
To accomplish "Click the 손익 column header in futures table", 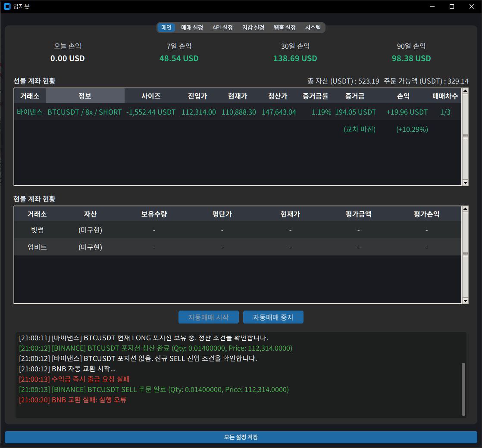I will coord(403,96).
